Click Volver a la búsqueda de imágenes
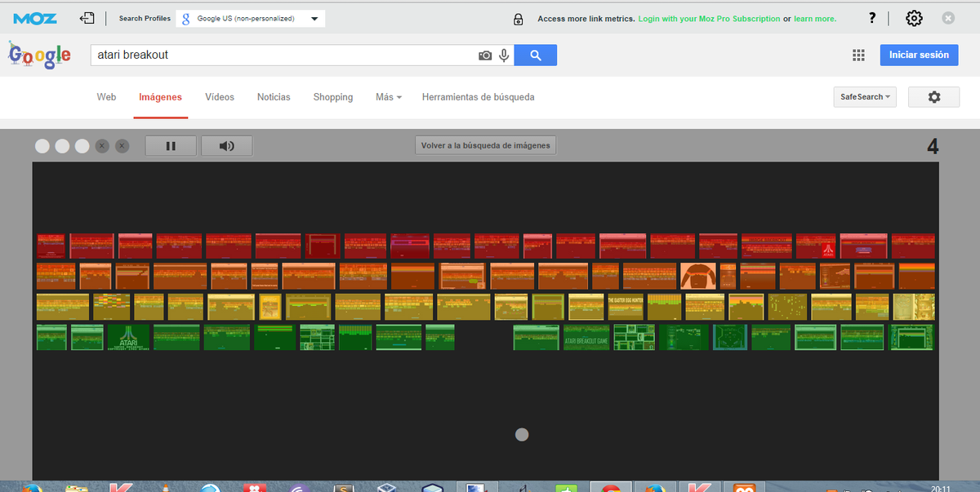 coord(485,144)
